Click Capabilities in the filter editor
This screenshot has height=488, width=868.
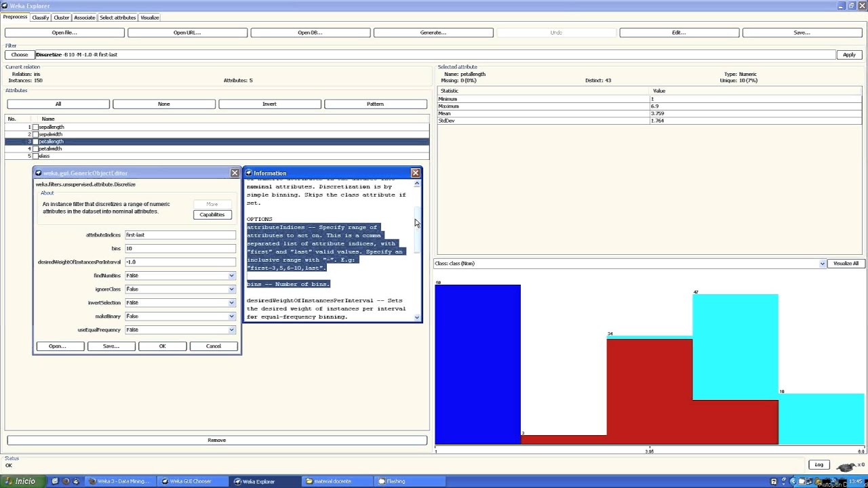[212, 214]
